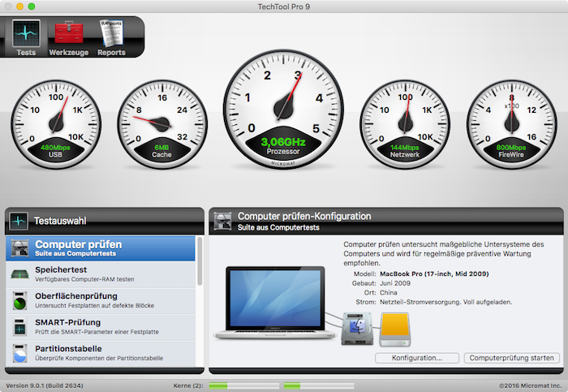Viewport: 568px width, 392px height.
Task: Click the Computer prüfen list icon
Action: coord(20,248)
